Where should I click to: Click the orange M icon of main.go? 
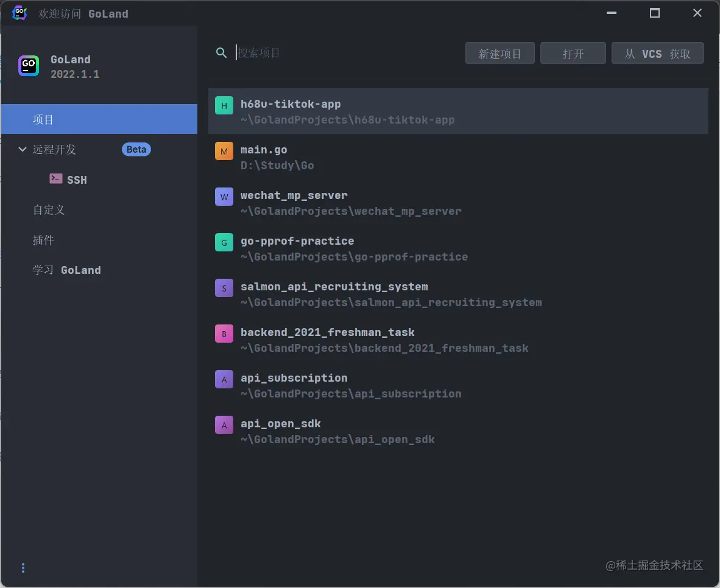[x=224, y=151]
